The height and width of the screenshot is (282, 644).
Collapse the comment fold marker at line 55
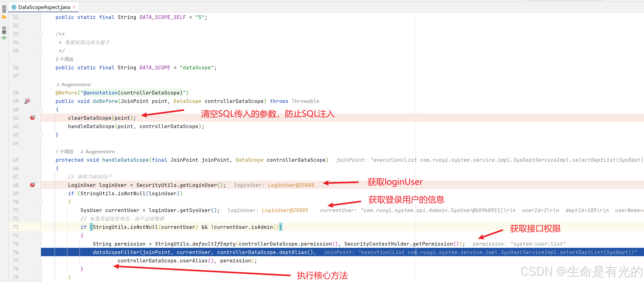(41, 51)
